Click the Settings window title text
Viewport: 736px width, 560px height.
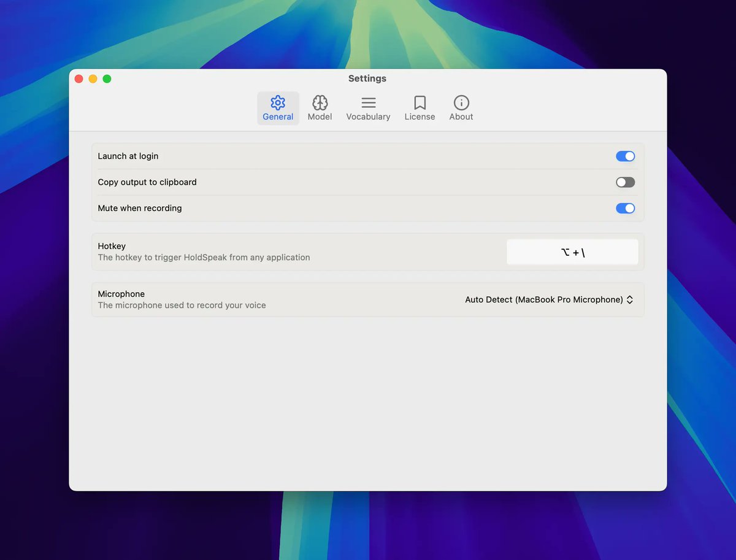[367, 79]
